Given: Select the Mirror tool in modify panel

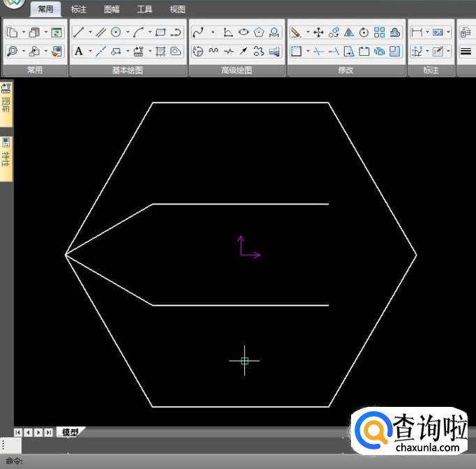Looking at the screenshot, I should coord(349,32).
